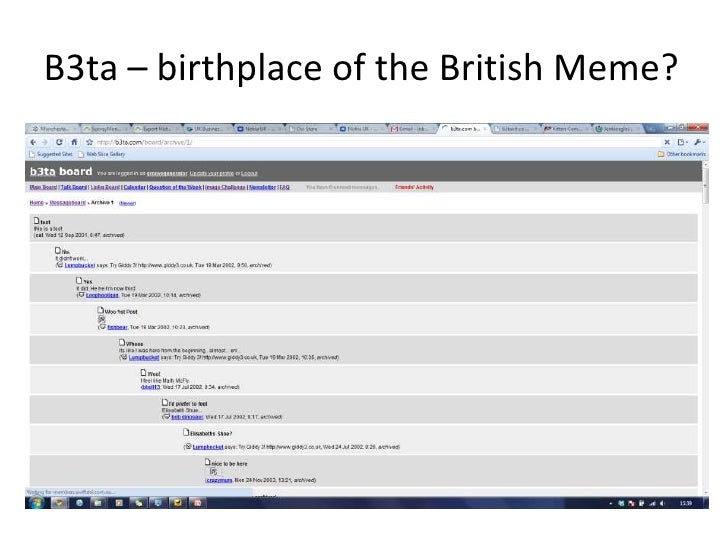Open the Suggested Sites bookmark
This screenshot has width=728, height=546.
tap(51, 154)
